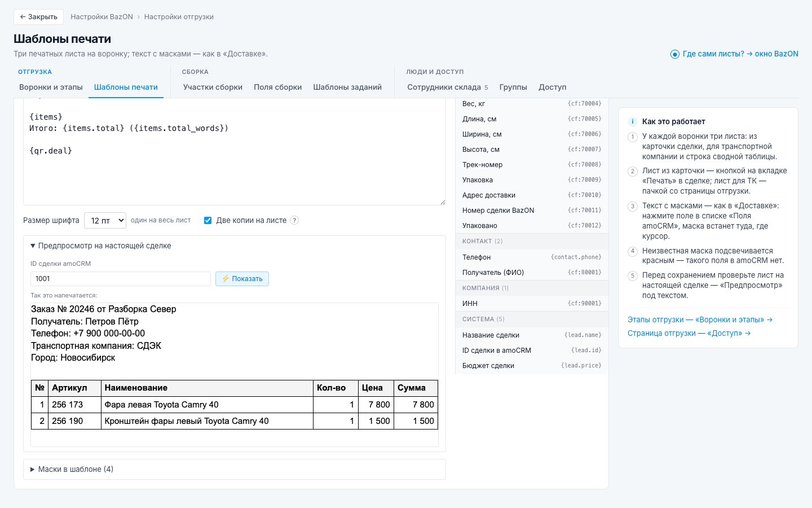Insert the Длина, см field mask

tap(532, 119)
